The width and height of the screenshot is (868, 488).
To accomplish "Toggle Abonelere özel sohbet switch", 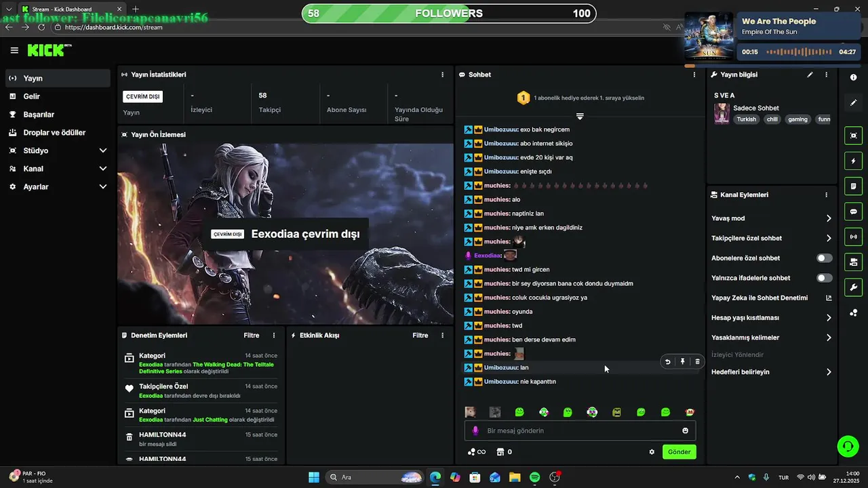I will click(824, 258).
